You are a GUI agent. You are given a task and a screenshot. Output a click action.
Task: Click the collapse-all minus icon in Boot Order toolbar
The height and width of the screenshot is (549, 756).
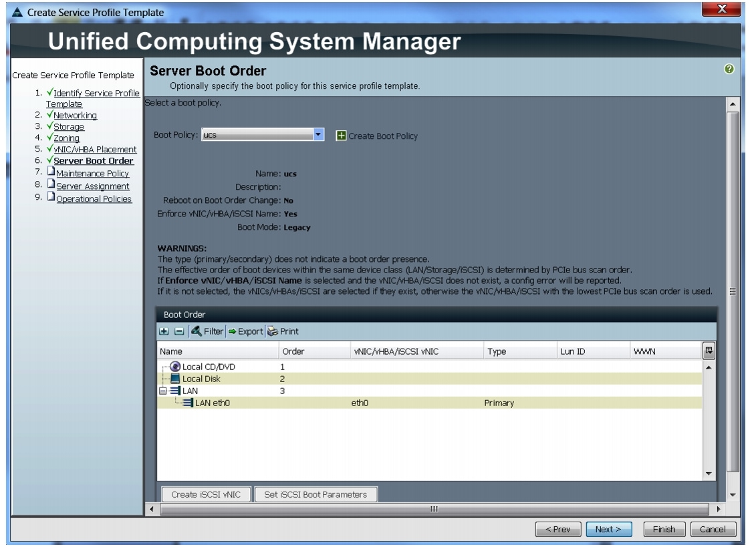[179, 331]
